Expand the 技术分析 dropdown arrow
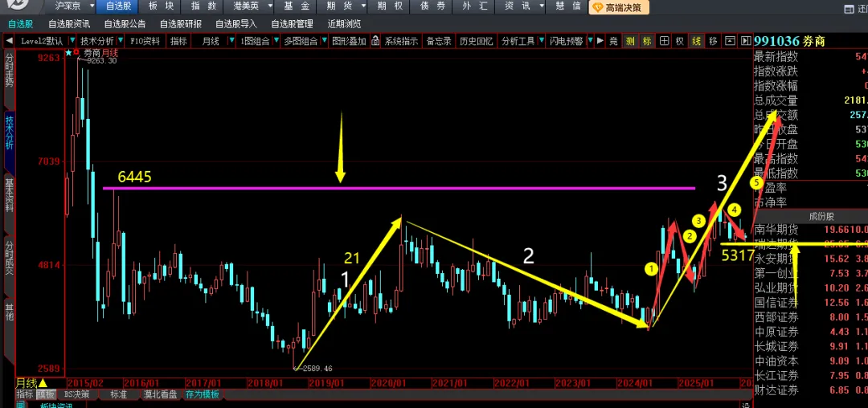 (x=119, y=41)
